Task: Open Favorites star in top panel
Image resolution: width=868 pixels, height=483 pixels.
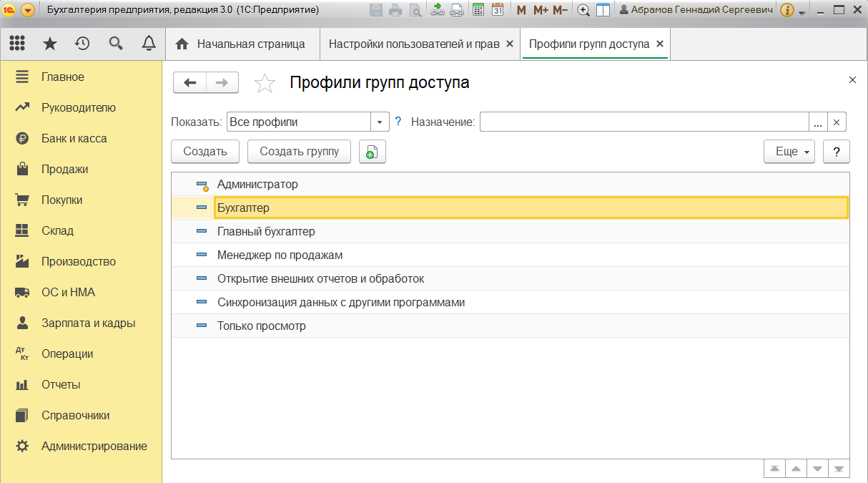Action: click(x=50, y=44)
